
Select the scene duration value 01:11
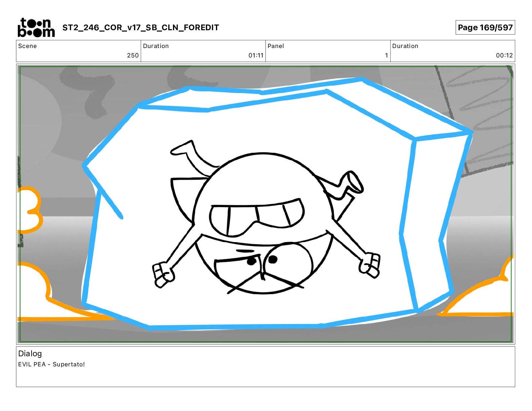(256, 55)
